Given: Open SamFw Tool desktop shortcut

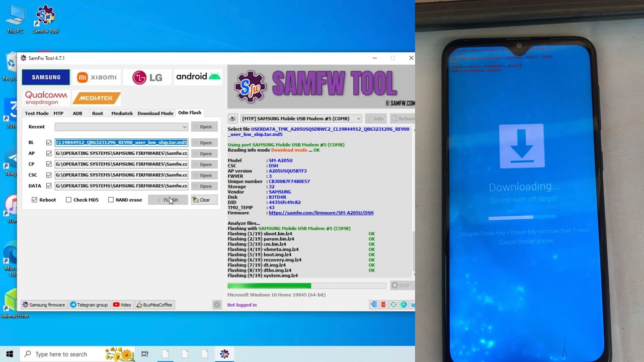Looking at the screenshot, I should [x=45, y=20].
